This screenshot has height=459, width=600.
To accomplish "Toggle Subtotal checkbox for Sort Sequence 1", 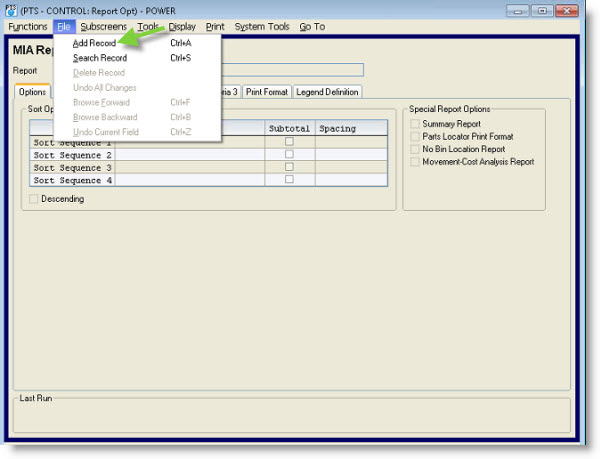I will [x=289, y=142].
